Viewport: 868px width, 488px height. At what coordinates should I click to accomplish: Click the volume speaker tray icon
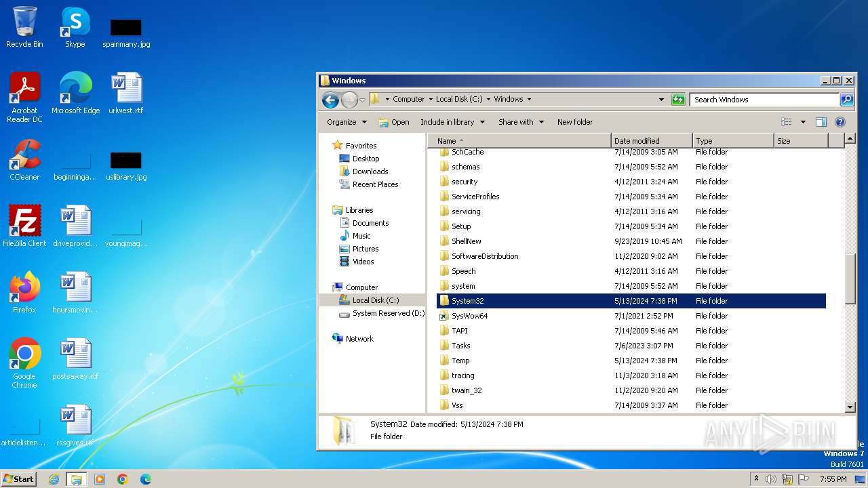(771, 479)
